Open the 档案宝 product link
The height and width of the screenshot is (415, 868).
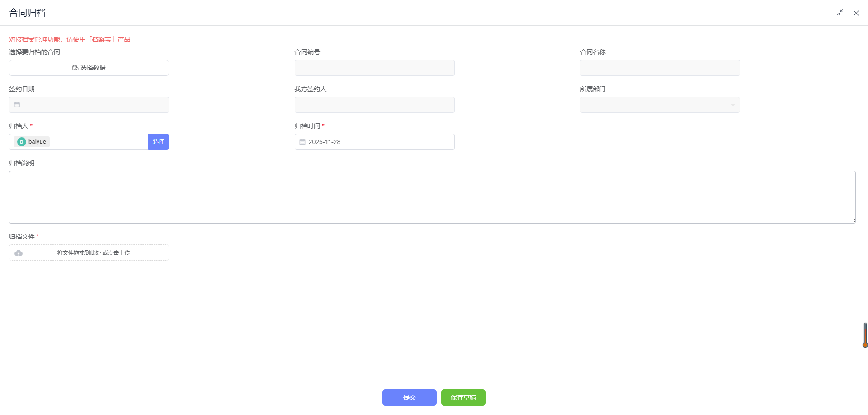102,39
